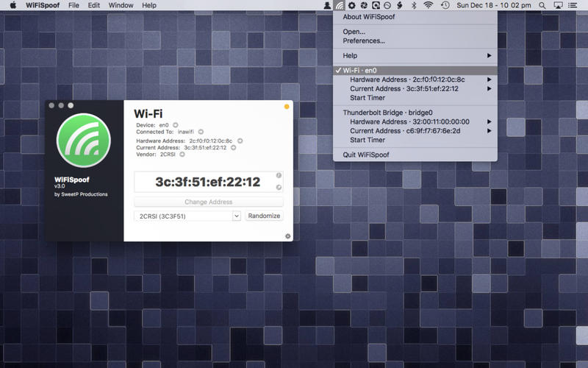This screenshot has height=368, width=588.
Task: Click the round icon beside Current Address in window
Action: (233, 148)
